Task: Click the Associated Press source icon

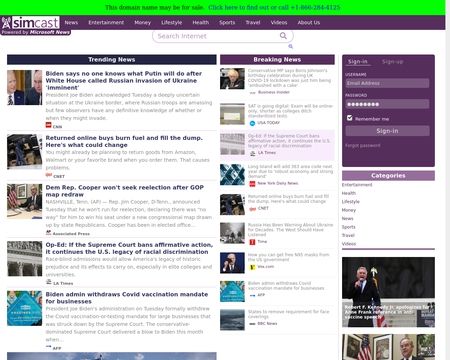Action: (x=48, y=233)
